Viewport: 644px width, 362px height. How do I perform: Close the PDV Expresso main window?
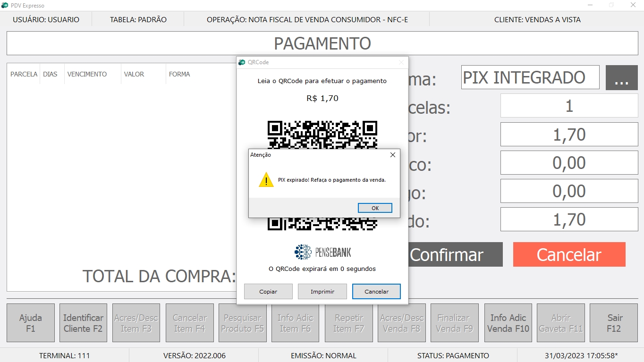pos(633,5)
